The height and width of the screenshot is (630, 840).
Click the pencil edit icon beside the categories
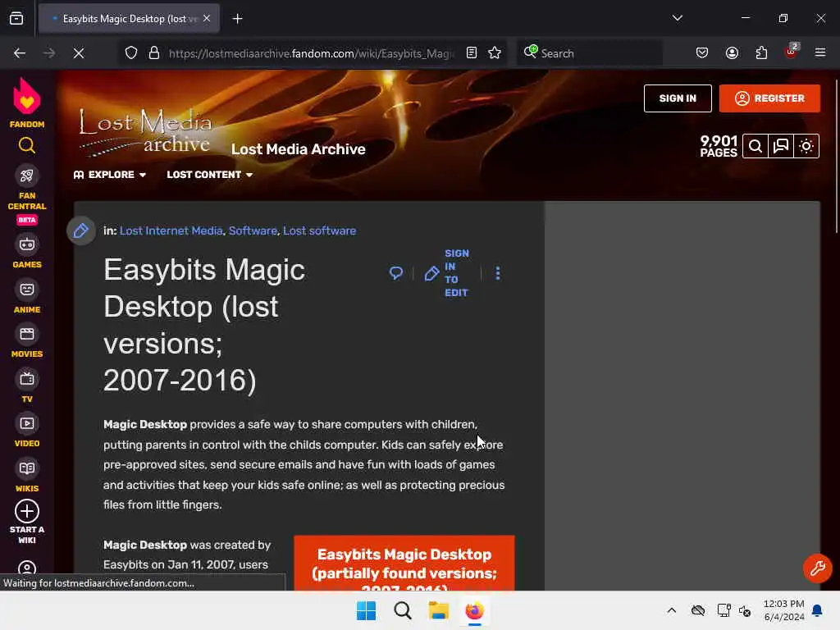pyautogui.click(x=81, y=231)
